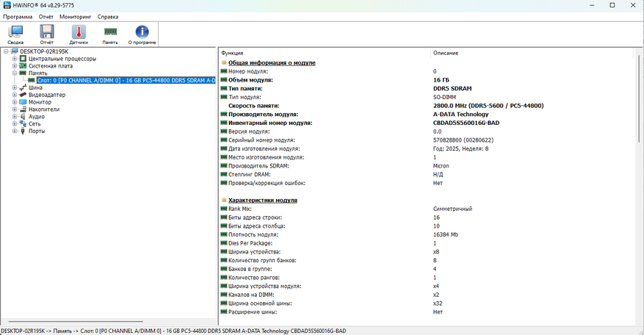Click the vertical scrollbar of details pane

pyautogui.click(x=639, y=98)
